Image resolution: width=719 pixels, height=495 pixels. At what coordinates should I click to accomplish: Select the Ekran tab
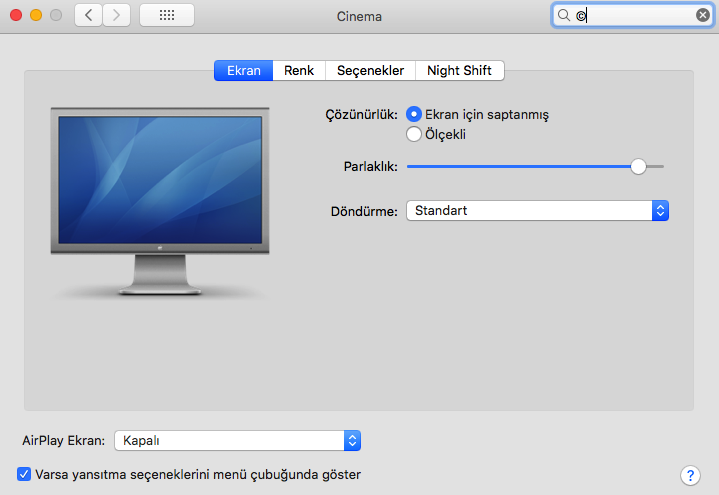[243, 71]
